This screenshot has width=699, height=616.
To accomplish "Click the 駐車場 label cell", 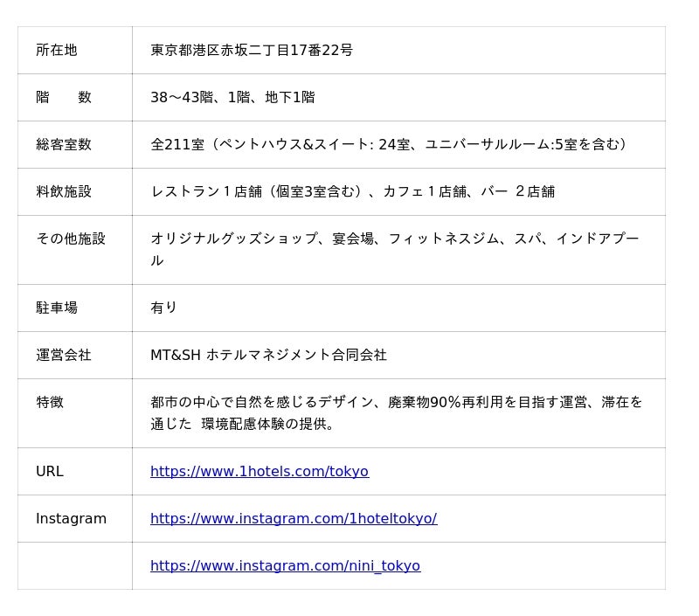I will [57, 308].
